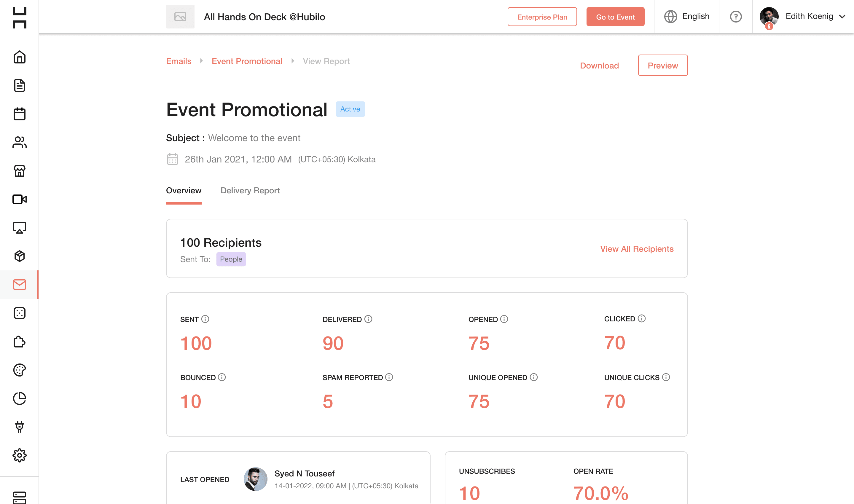Go to Emails breadcrumb
This screenshot has width=854, height=504.
[179, 61]
